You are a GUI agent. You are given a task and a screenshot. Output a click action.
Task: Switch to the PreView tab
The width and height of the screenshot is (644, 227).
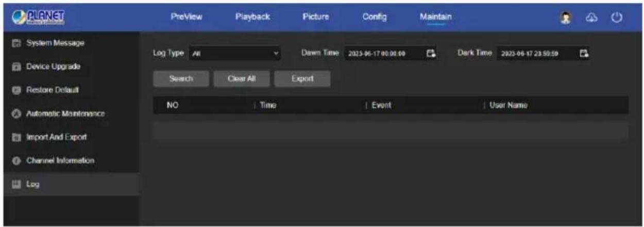point(186,17)
